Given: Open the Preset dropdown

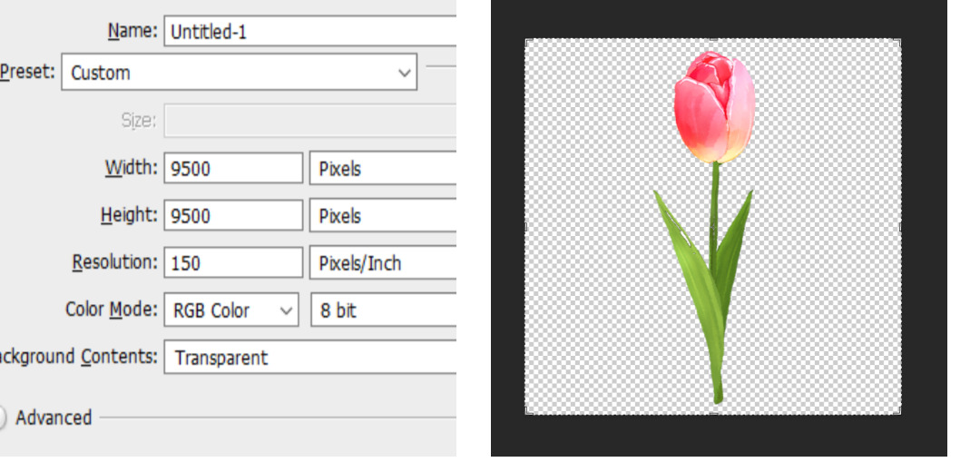Looking at the screenshot, I should coord(239,73).
